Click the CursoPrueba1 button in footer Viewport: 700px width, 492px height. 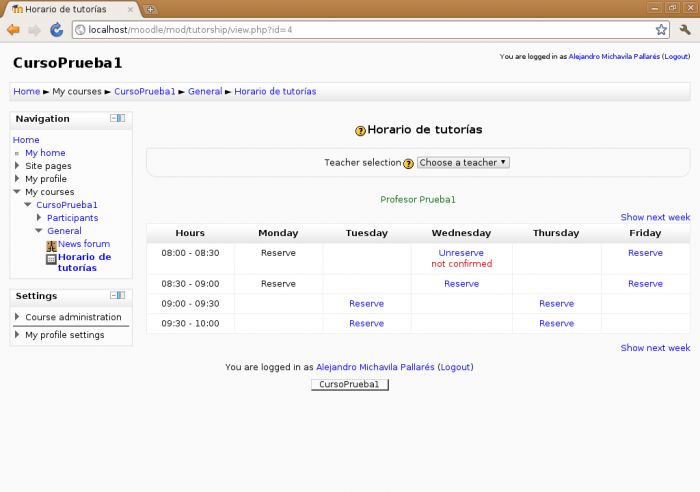coord(350,384)
